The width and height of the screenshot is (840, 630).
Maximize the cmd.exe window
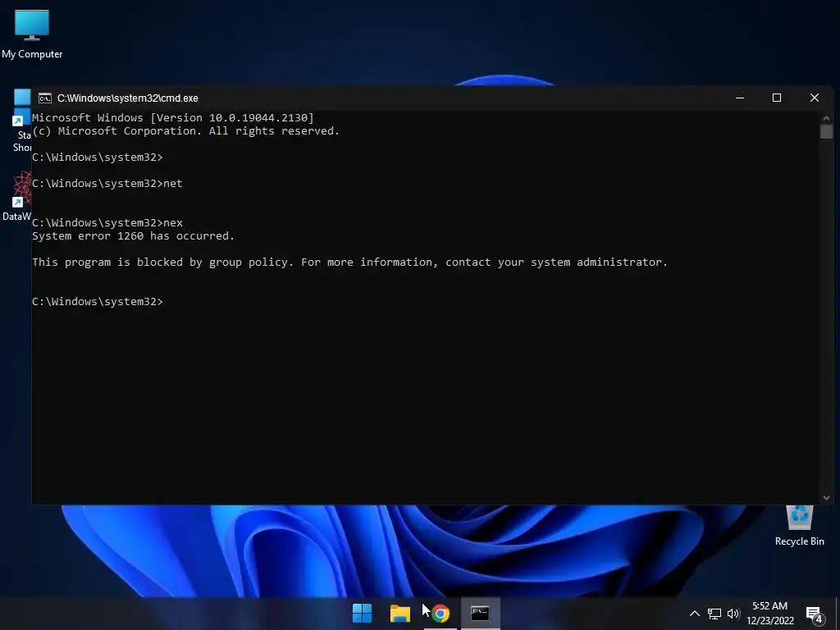click(x=777, y=98)
